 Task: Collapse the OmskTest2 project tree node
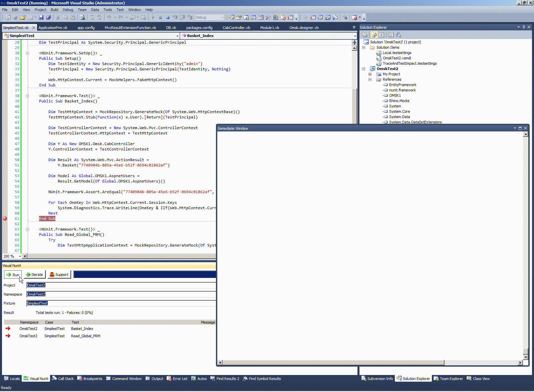(364, 69)
